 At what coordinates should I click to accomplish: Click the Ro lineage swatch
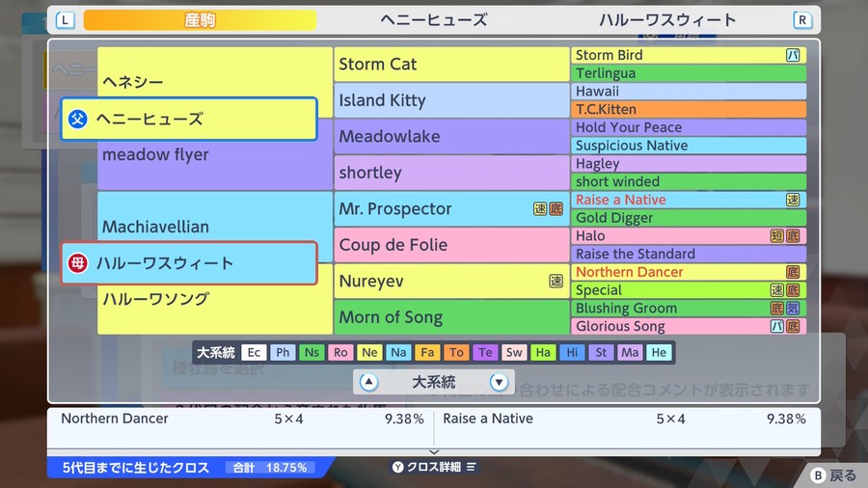click(x=340, y=352)
